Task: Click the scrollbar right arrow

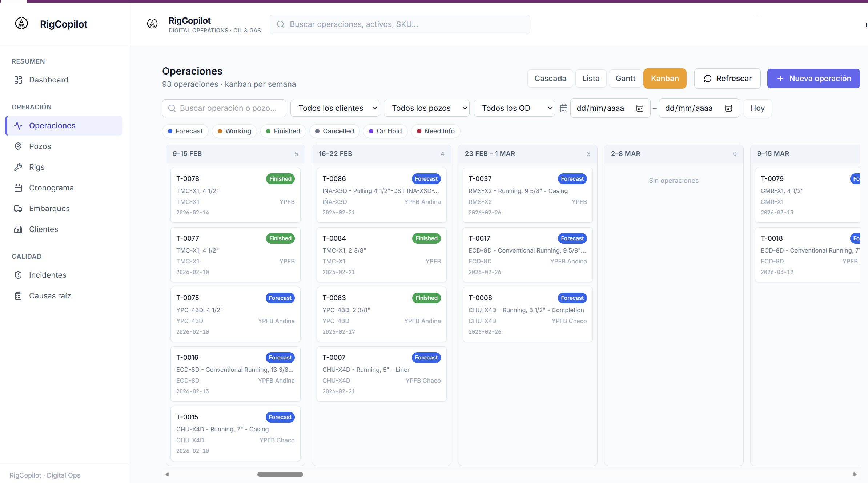Action: 855,475
